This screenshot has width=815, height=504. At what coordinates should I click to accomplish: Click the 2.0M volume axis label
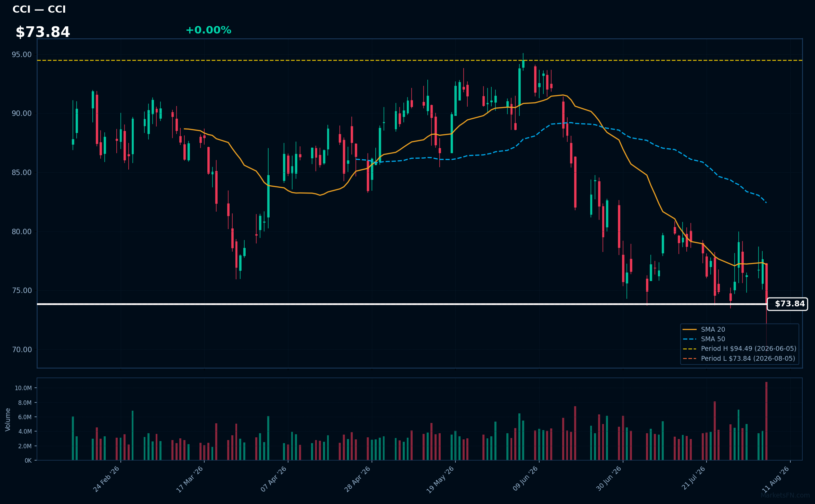[25, 446]
